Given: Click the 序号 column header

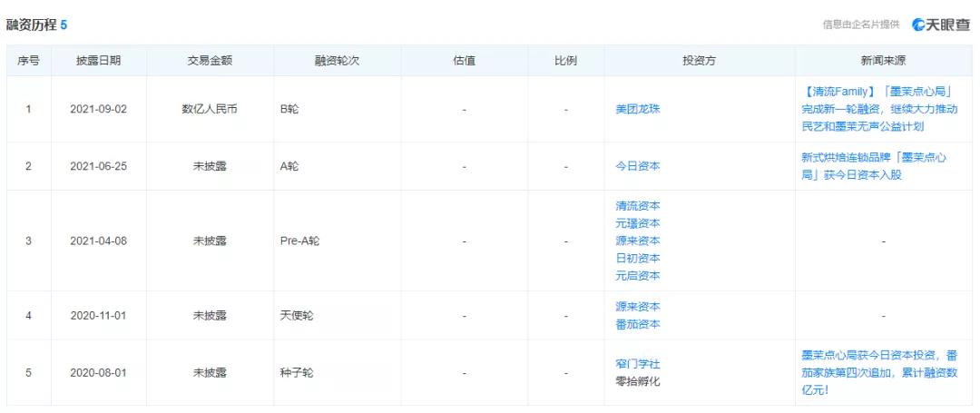Looking at the screenshot, I should tap(28, 61).
